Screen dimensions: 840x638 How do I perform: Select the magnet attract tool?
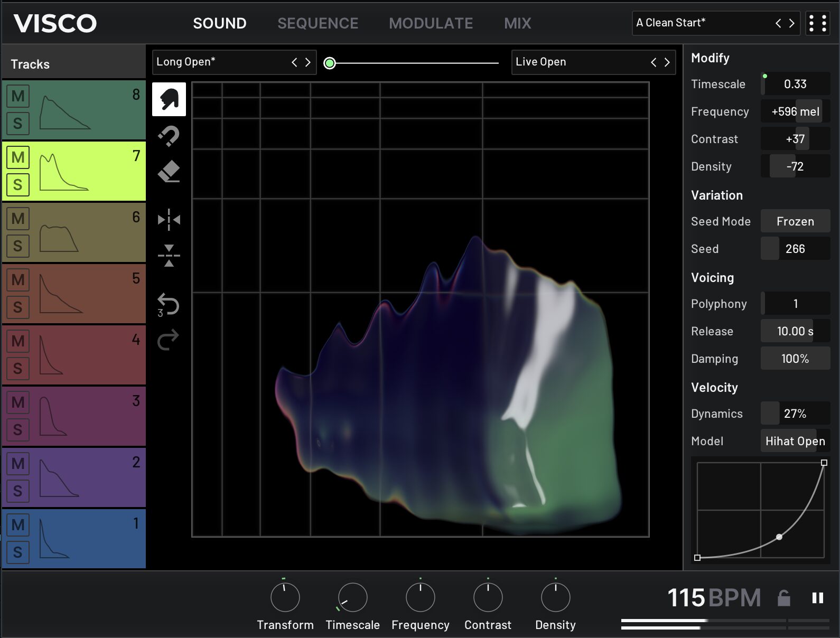(169, 136)
